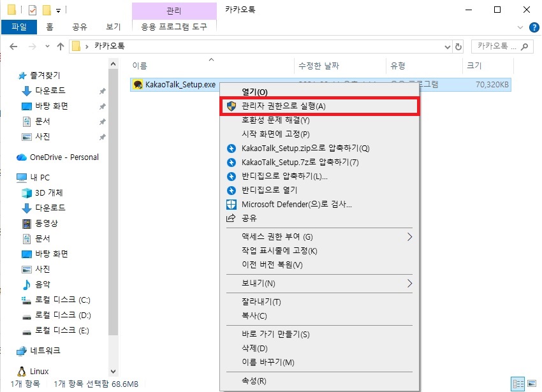This screenshot has width=542, height=392.
Task: Click Bandizip icon beside 반디집으로 압축하기(L)
Action: point(231,177)
